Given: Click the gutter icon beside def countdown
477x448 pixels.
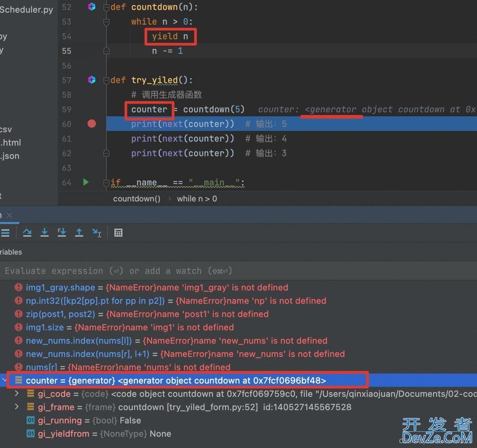Looking at the screenshot, I should (x=92, y=7).
